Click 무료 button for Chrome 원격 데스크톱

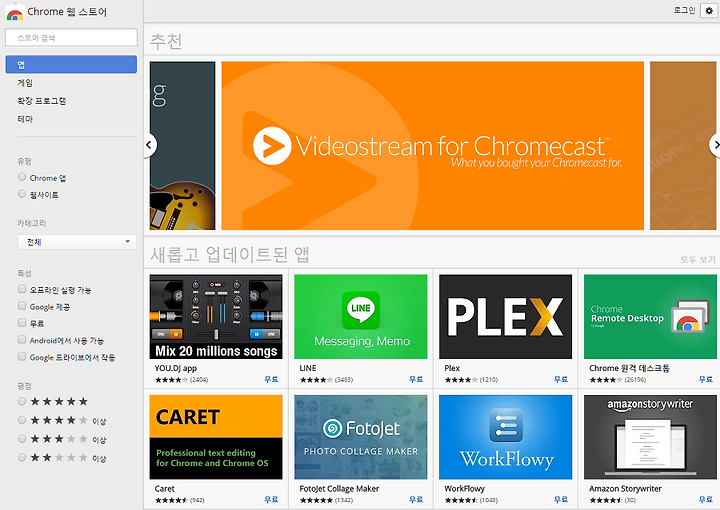(x=706, y=379)
